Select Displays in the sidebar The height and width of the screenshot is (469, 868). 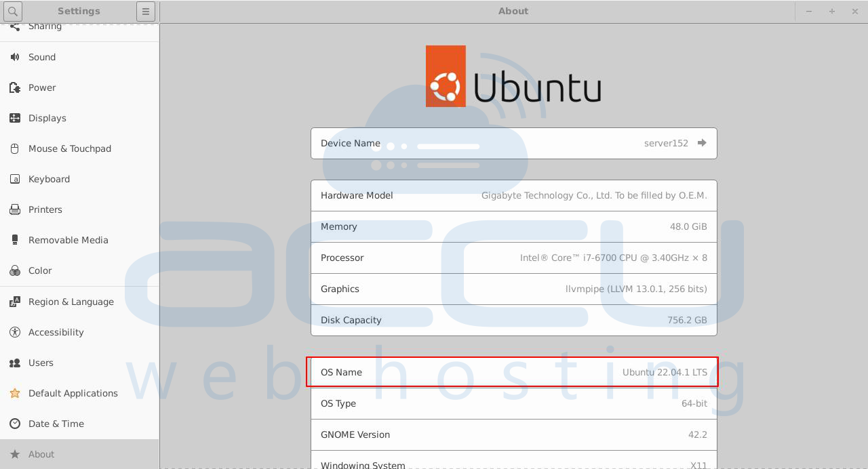[x=79, y=118]
